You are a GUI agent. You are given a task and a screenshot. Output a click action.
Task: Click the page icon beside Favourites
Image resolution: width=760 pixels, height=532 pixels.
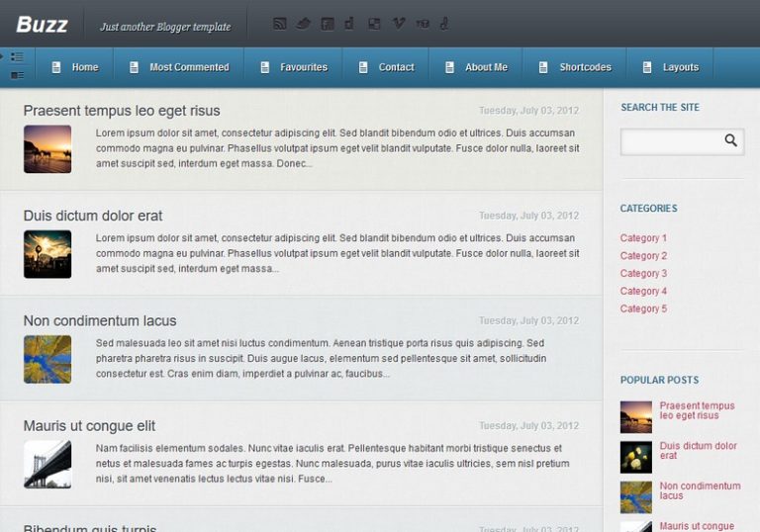point(264,67)
